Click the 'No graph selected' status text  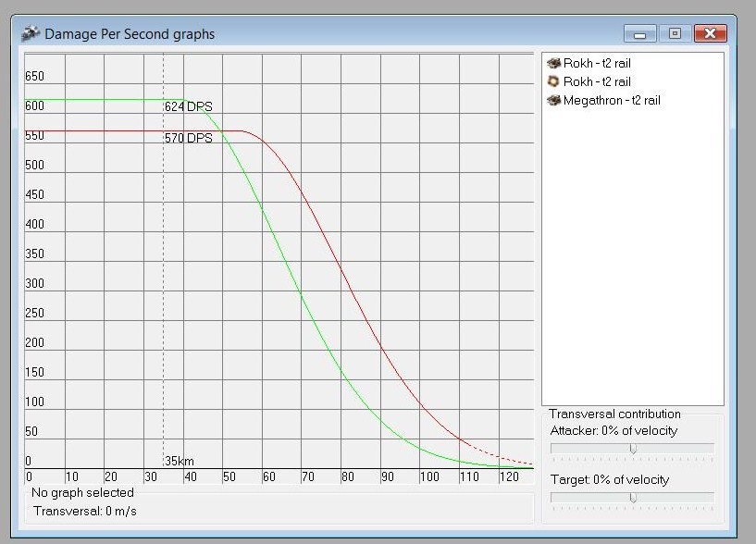pyautogui.click(x=82, y=492)
